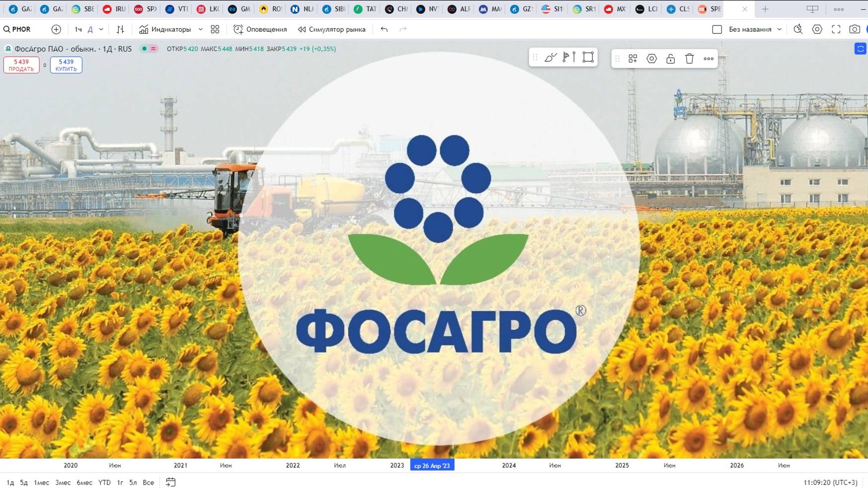Set the date range to 6мес

(x=84, y=483)
